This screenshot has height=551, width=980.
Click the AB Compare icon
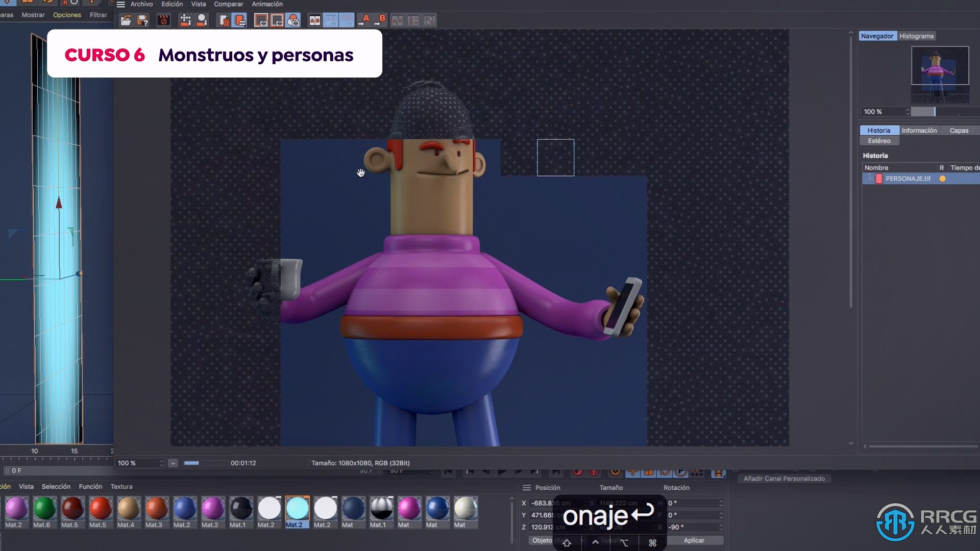click(x=315, y=20)
